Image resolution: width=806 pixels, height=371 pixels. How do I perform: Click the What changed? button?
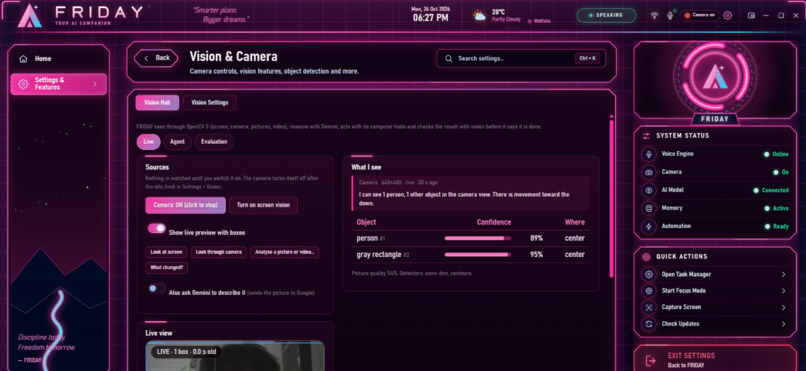167,267
